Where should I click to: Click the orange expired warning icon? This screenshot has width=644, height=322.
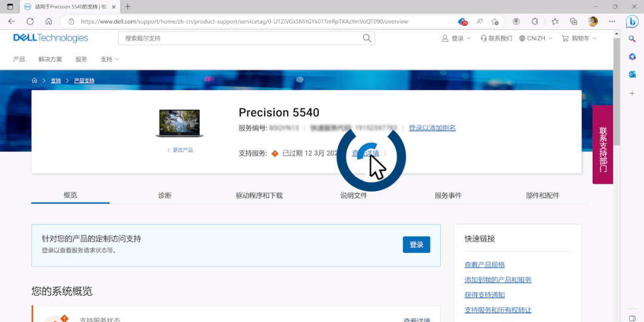(x=275, y=154)
